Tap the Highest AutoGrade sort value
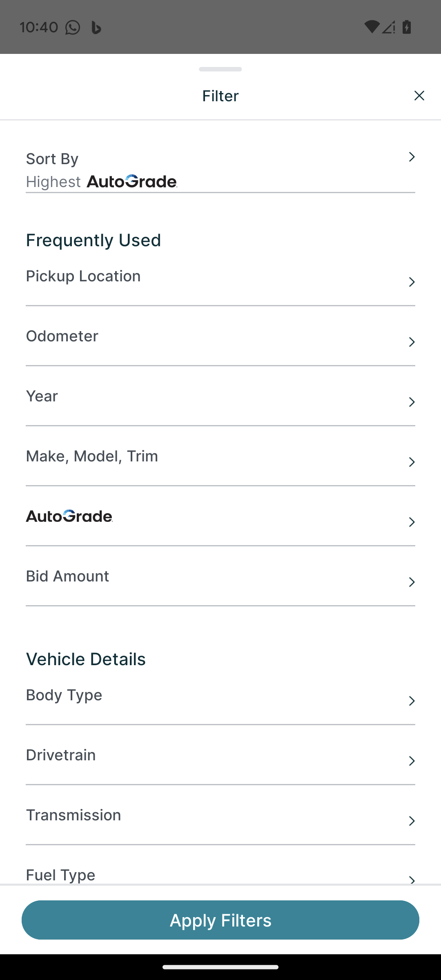Image resolution: width=441 pixels, height=980 pixels. point(102,182)
